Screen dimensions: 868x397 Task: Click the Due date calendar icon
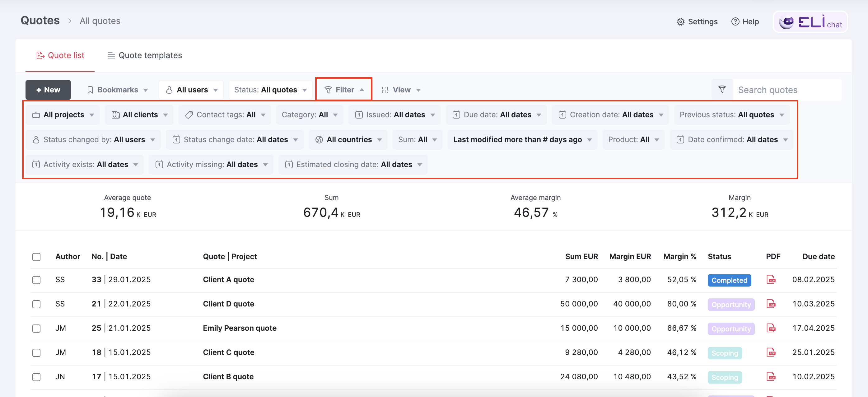point(456,115)
